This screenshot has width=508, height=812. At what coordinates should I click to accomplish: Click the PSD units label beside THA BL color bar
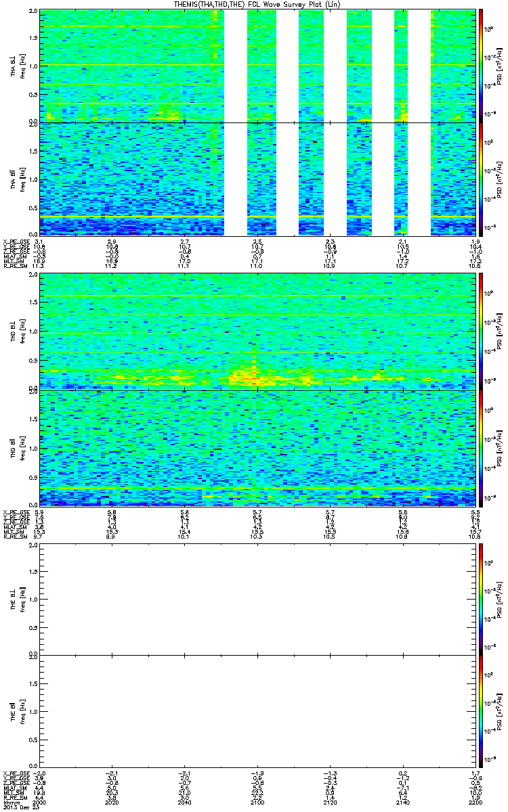(x=499, y=66)
